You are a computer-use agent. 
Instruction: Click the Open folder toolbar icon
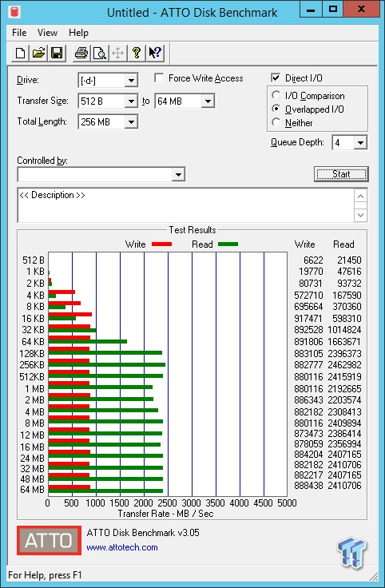tap(38, 53)
